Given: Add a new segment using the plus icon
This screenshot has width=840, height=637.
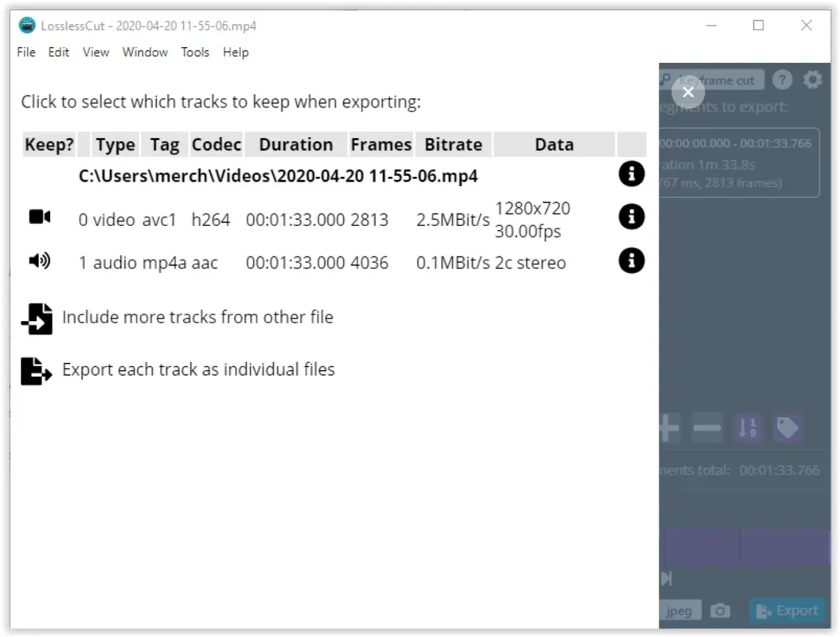Looking at the screenshot, I should tap(669, 428).
